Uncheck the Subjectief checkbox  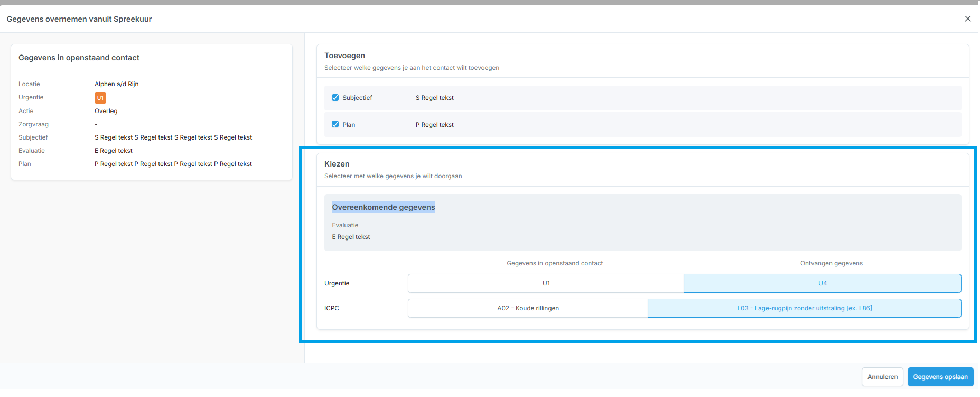[335, 97]
